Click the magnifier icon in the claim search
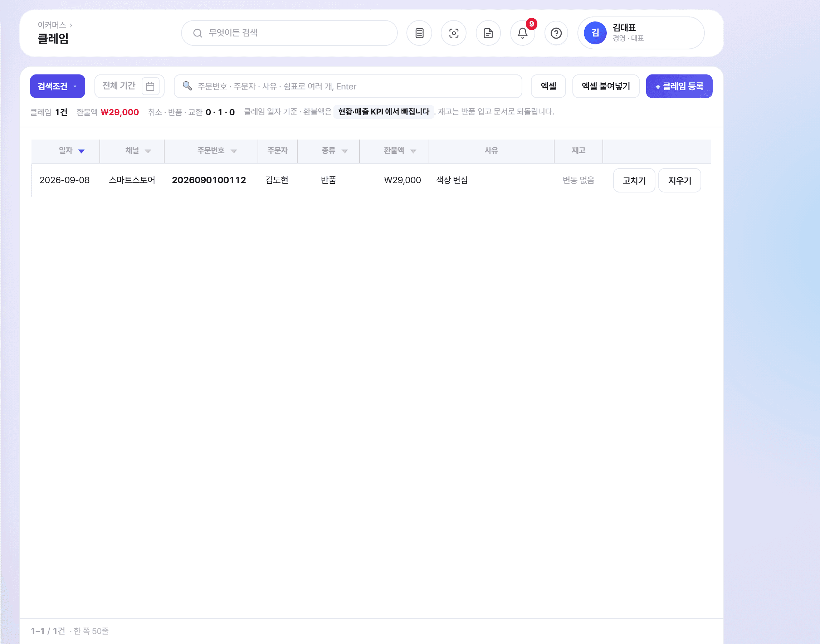820x644 pixels. click(187, 86)
